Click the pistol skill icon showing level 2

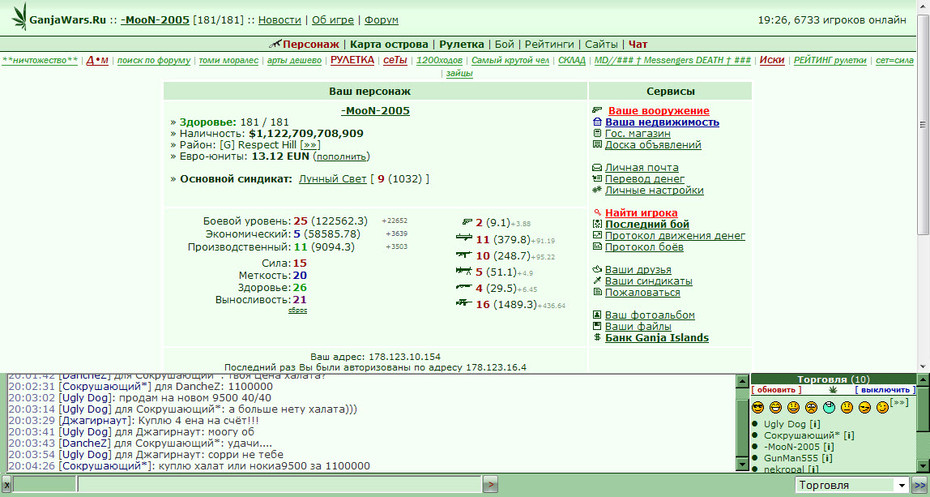[x=467, y=222]
